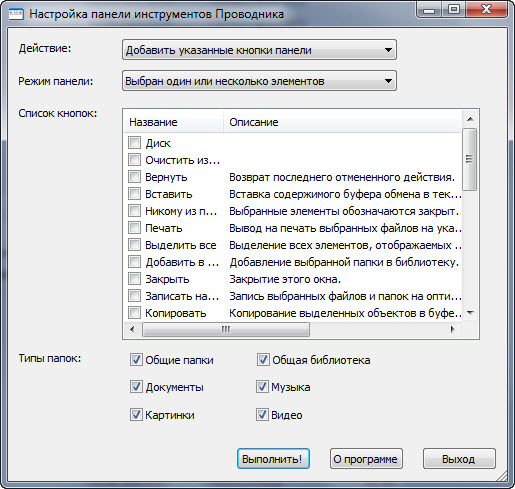Image resolution: width=515 pixels, height=489 pixels.
Task: Click the list's scroll up arrow
Action: [x=470, y=119]
